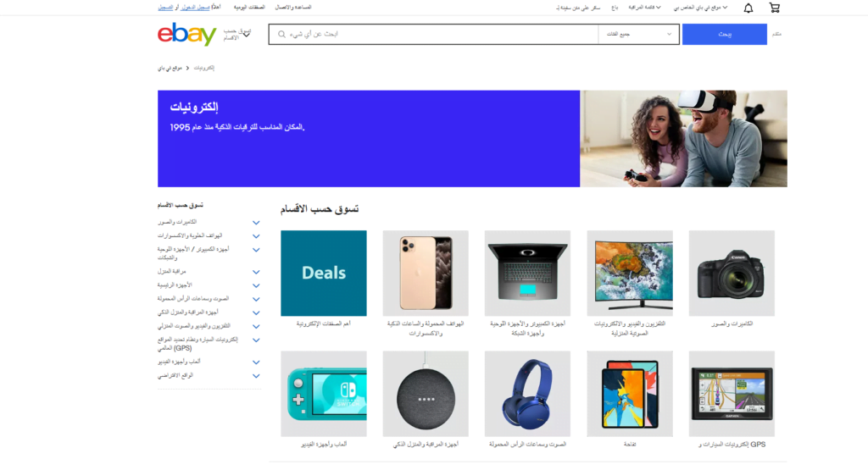
Task: Select the iPhone cell phones category image
Action: point(426,274)
